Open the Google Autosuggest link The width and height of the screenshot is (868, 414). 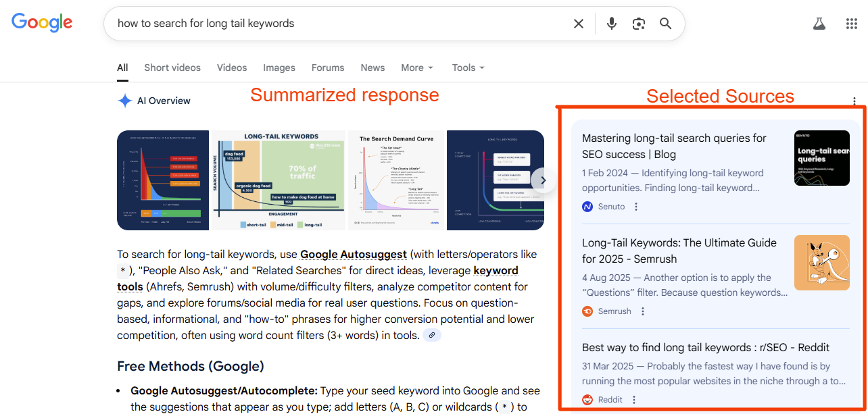tap(353, 254)
